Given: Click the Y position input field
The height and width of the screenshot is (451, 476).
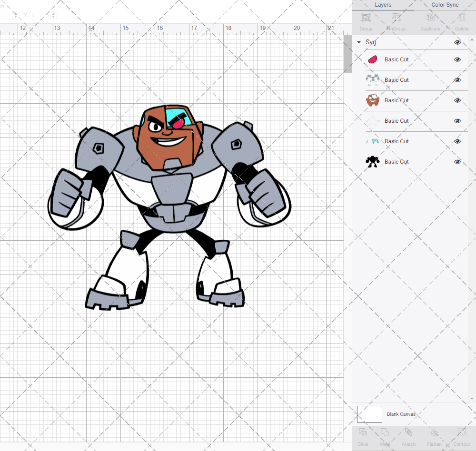Looking at the screenshot, I should (40, 15).
